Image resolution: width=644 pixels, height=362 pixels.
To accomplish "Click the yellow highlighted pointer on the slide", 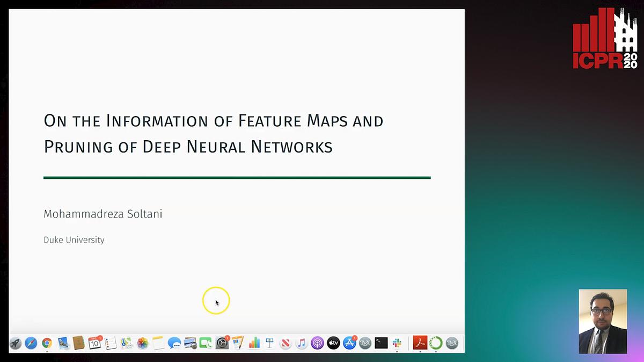I will click(216, 301).
